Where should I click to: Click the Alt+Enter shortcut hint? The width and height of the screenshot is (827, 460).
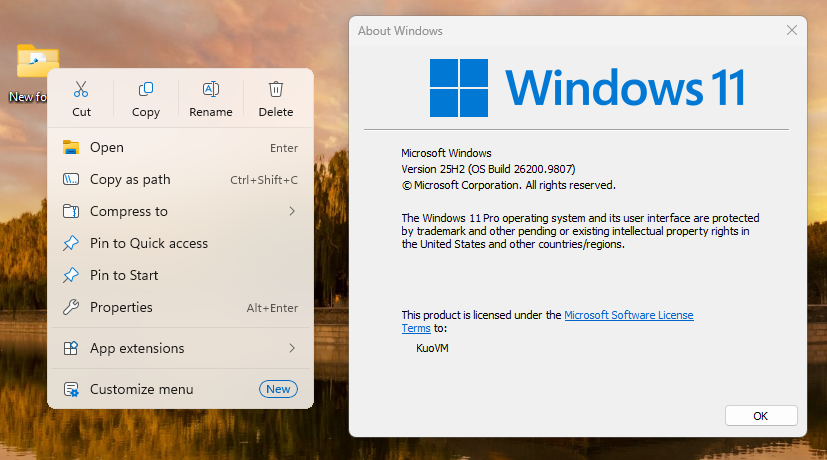[x=272, y=308]
